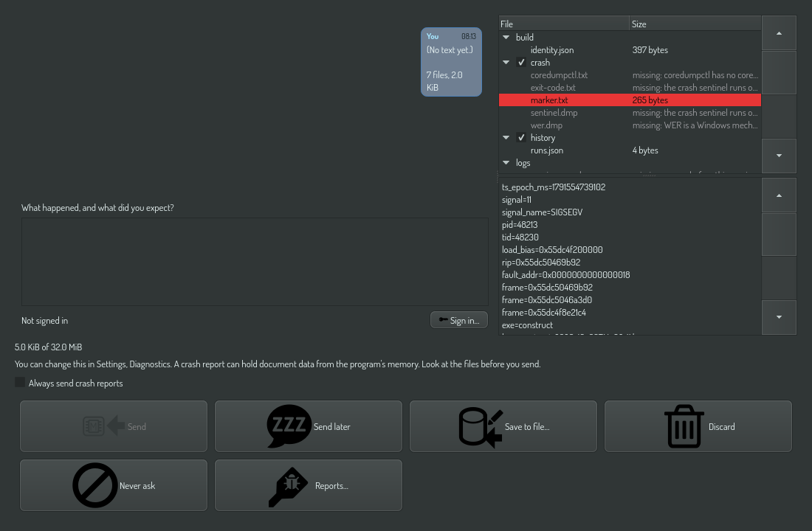Click missing: coredumpctl has no core text
Viewport: 812px width, 531px height.
click(695, 75)
